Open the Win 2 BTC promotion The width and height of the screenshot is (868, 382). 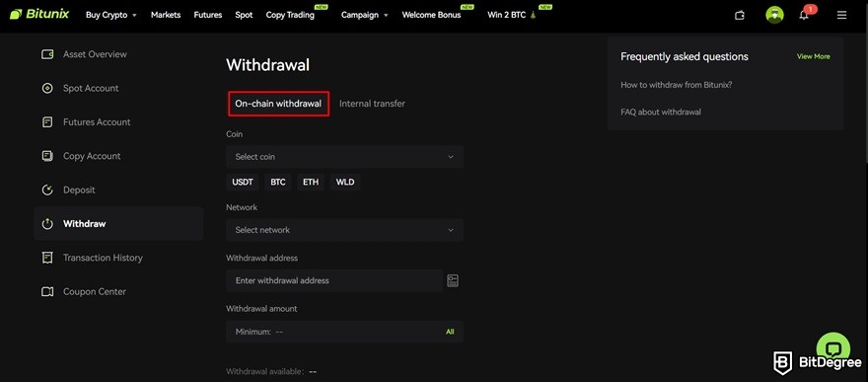512,15
